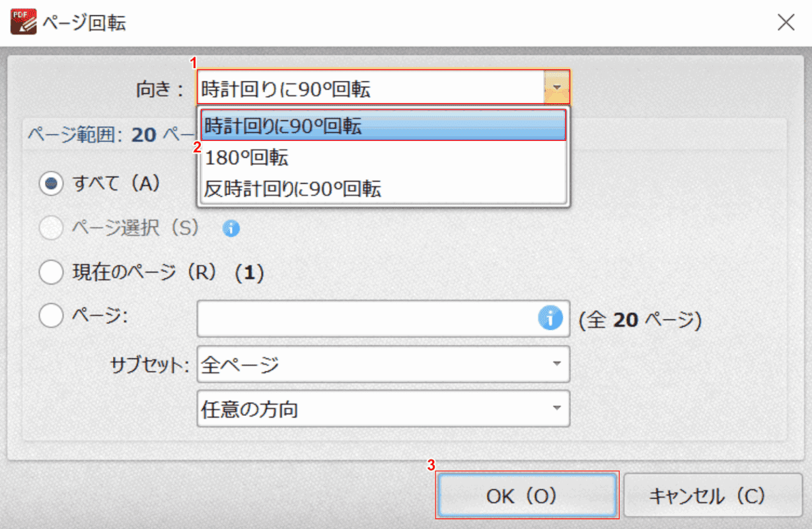Close the ページ回転 dialog
This screenshot has width=812, height=529.
(x=786, y=22)
